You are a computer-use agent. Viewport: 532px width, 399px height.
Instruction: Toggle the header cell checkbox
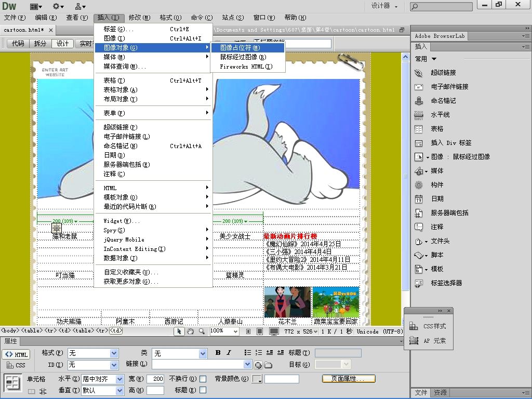pyautogui.click(x=203, y=390)
